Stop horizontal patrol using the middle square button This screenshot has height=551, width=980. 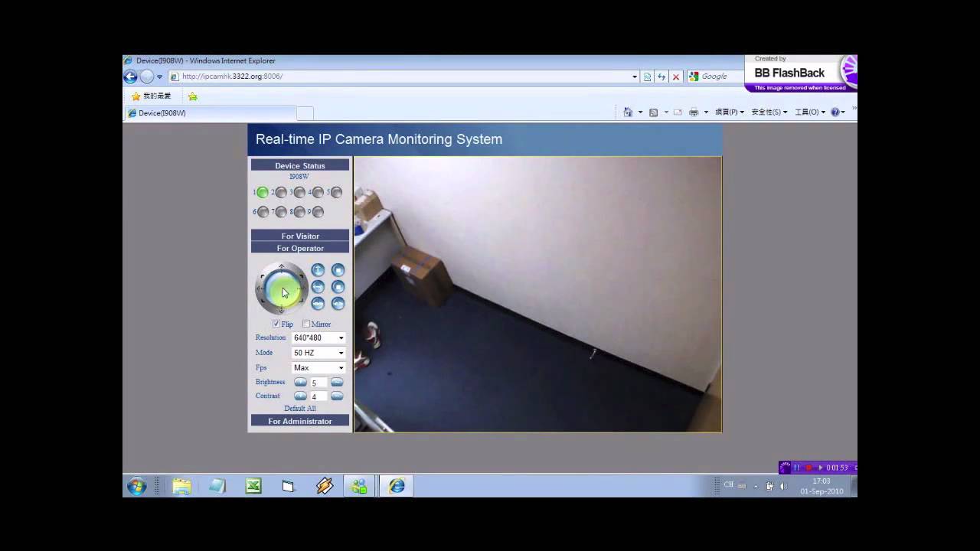[338, 287]
